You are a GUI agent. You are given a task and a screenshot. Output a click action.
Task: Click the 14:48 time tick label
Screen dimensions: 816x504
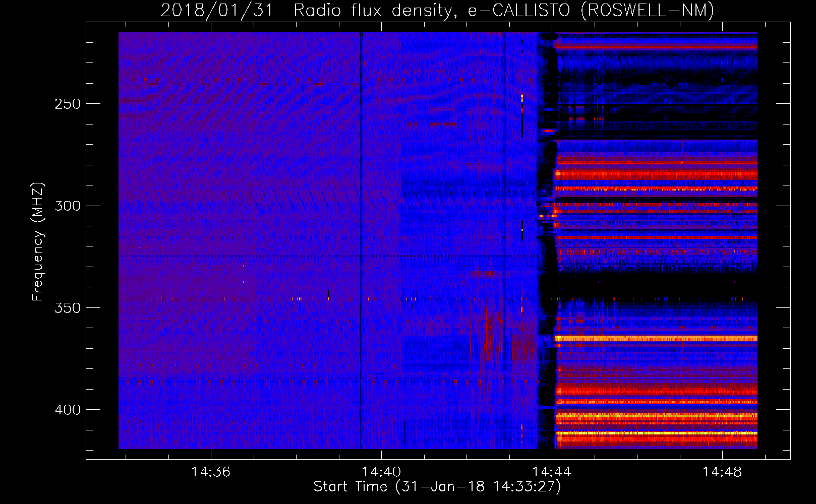click(723, 472)
